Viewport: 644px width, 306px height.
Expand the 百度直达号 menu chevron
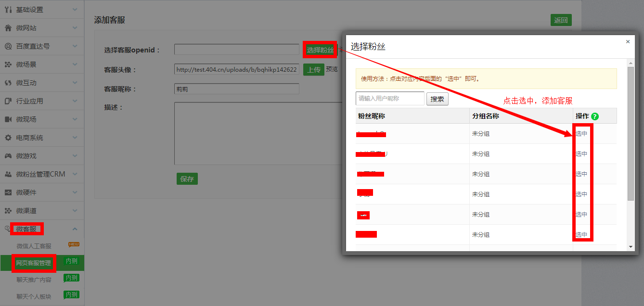point(75,46)
